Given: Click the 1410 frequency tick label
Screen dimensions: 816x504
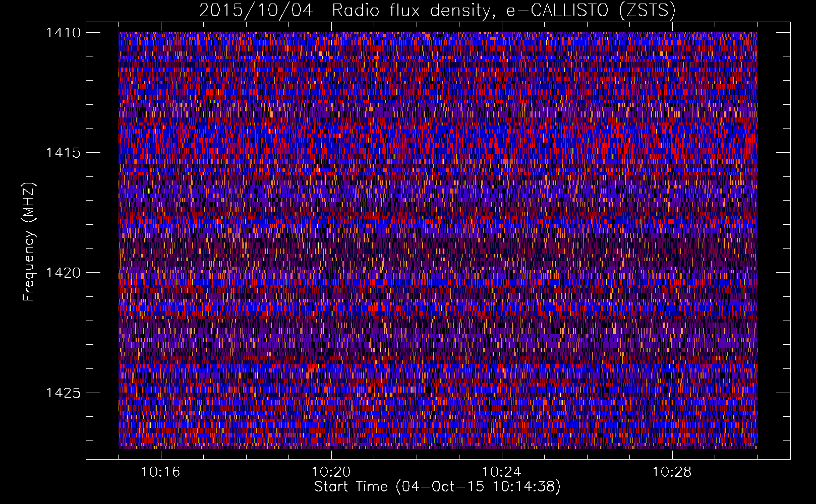Looking at the screenshot, I should [63, 32].
